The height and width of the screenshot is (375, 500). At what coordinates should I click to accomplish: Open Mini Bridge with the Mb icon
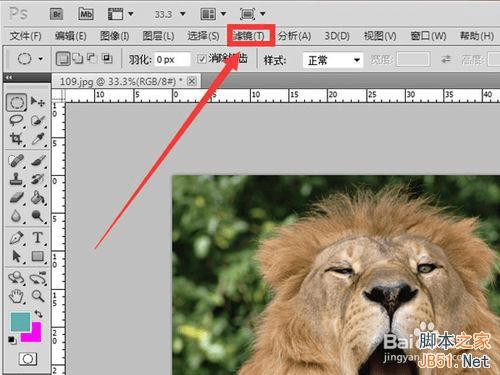[86, 14]
